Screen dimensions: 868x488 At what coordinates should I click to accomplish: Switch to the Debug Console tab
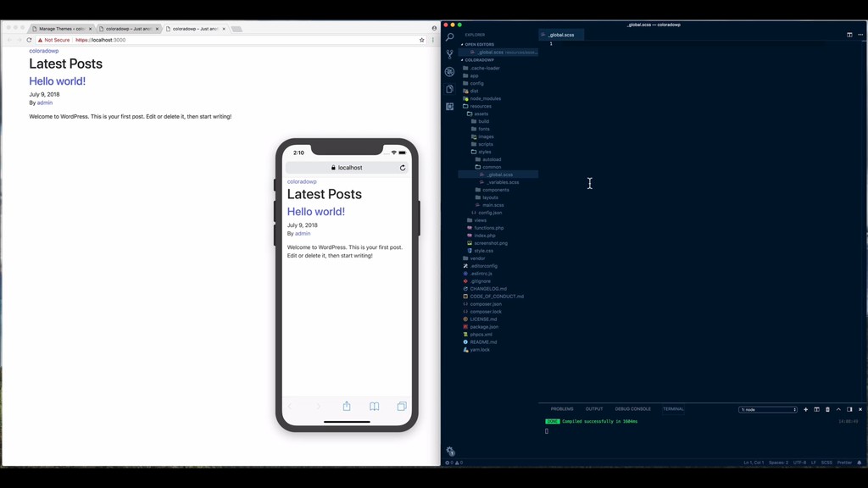[632, 409]
